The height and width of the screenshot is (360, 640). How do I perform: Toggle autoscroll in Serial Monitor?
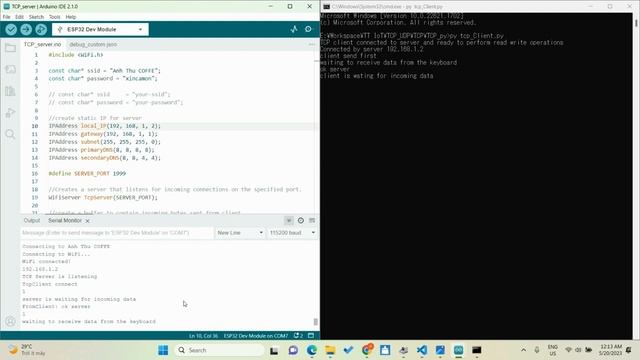tap(289, 220)
